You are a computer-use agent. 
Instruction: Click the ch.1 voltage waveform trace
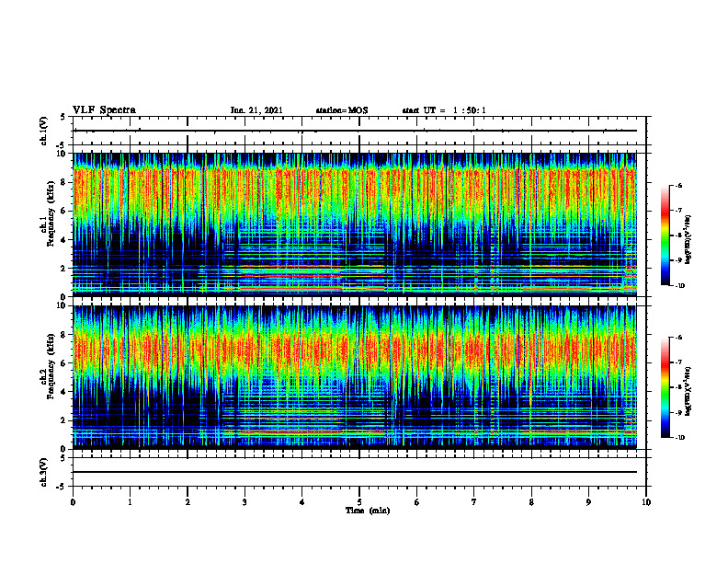(x=355, y=131)
